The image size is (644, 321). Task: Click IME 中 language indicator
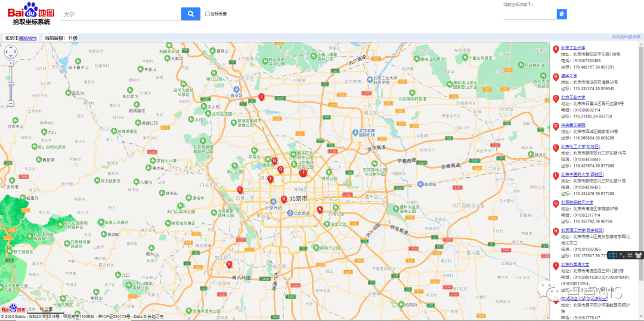[613, 255]
